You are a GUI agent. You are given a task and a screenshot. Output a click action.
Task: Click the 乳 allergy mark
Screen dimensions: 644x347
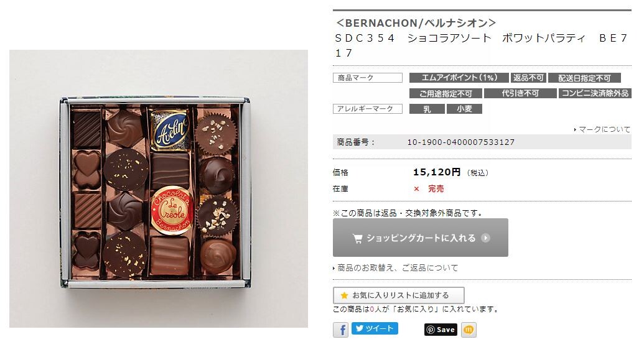(x=427, y=109)
